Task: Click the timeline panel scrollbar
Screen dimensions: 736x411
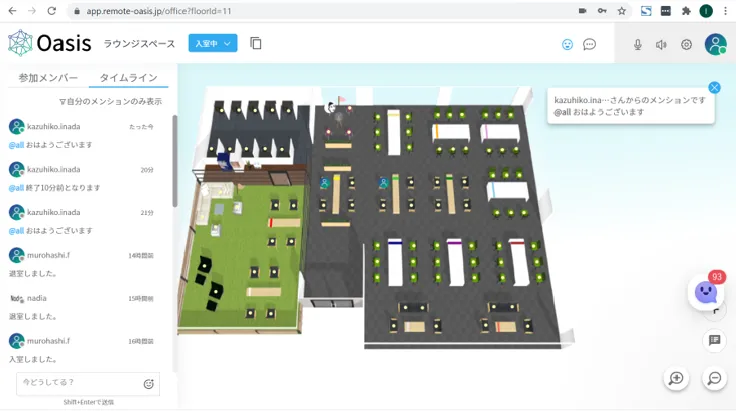Action: pyautogui.click(x=175, y=160)
